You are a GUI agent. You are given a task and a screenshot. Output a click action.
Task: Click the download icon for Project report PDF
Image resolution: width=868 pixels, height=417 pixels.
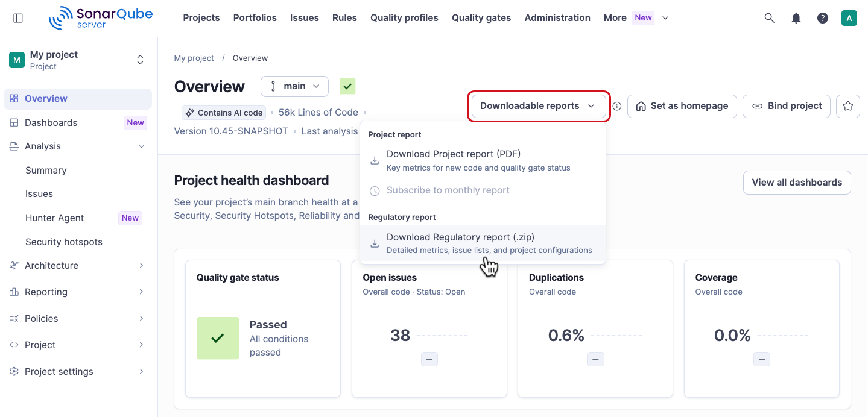click(375, 160)
